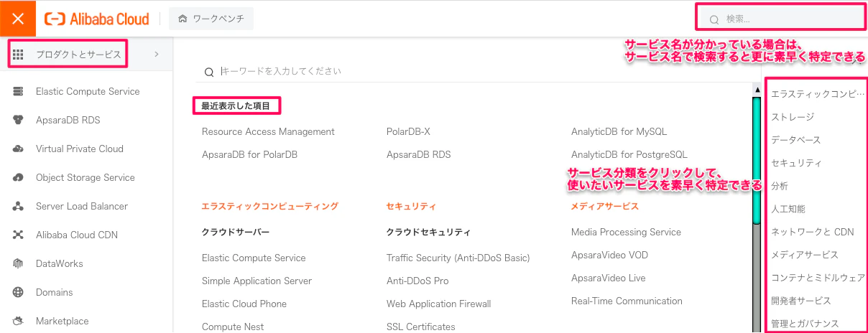This screenshot has height=333, width=868.
Task: Jump to 人工知能 category
Action: coord(788,209)
